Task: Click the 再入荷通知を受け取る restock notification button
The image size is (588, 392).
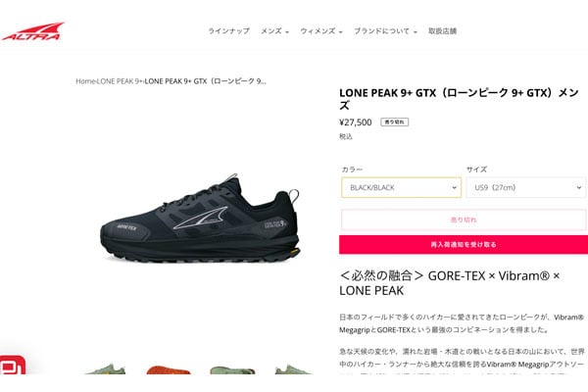Action: pos(464,245)
